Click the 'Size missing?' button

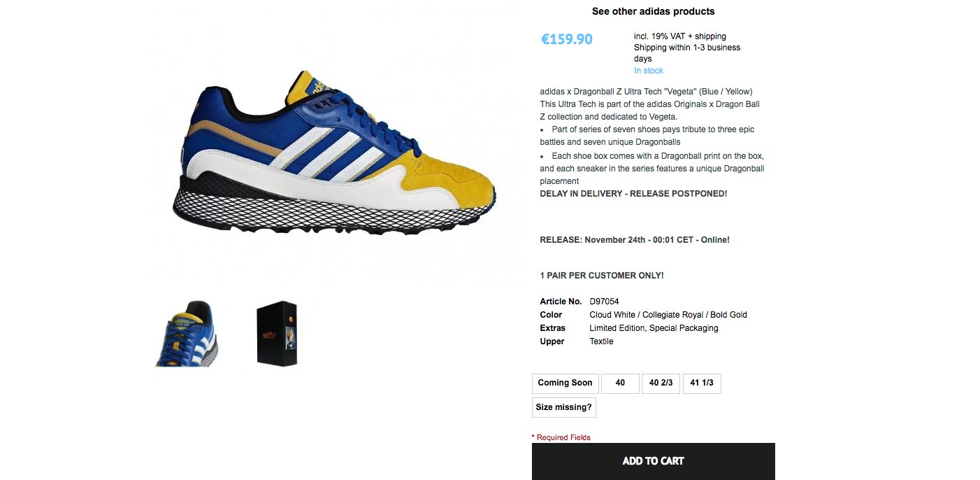[563, 407]
